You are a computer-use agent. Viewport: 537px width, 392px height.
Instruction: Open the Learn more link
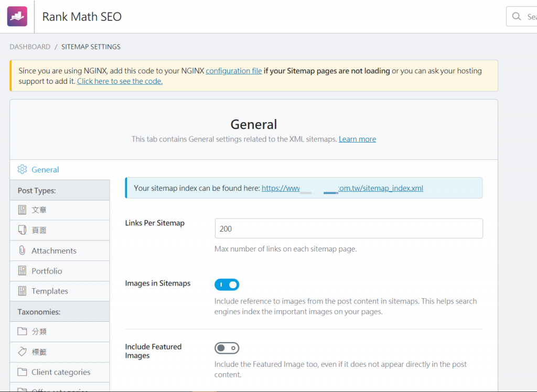click(357, 139)
